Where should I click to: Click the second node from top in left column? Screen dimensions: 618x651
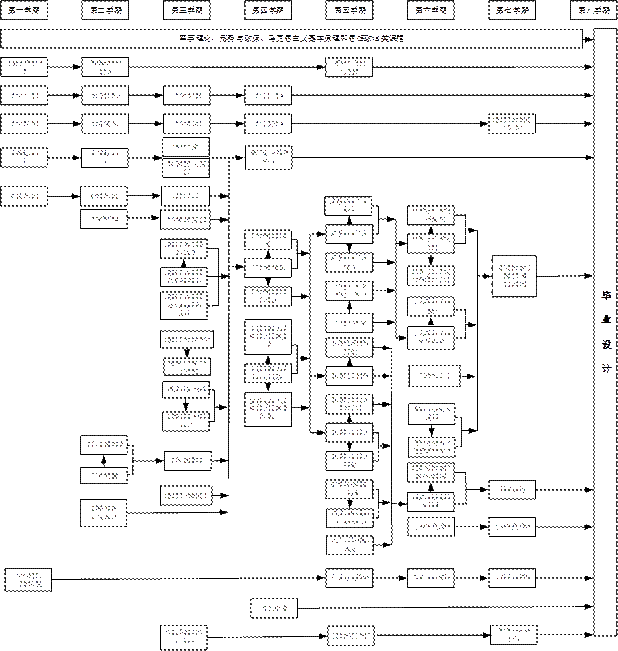pos(24,96)
